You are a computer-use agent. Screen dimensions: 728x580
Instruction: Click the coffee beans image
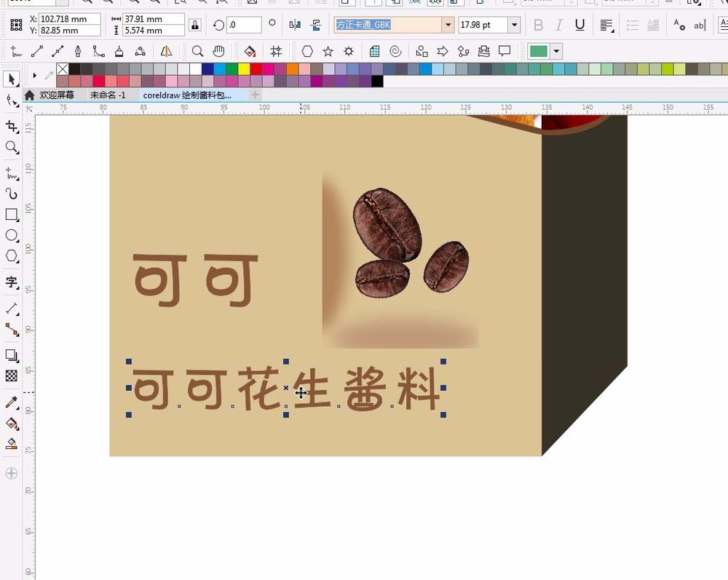click(x=411, y=242)
